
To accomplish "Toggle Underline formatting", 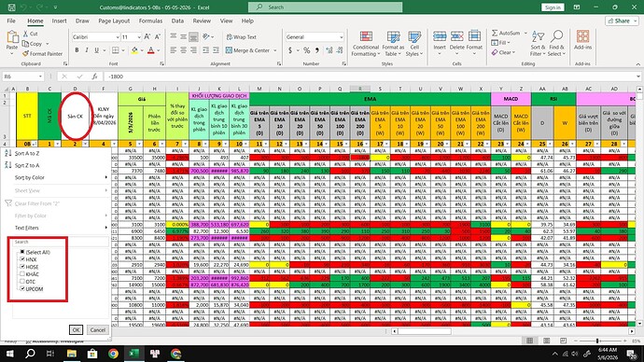I will click(96, 50).
